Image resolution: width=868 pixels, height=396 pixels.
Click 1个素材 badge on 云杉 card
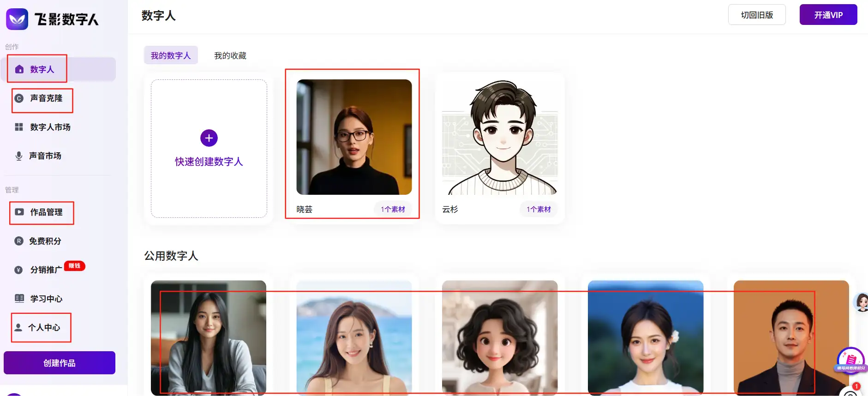[x=539, y=209]
